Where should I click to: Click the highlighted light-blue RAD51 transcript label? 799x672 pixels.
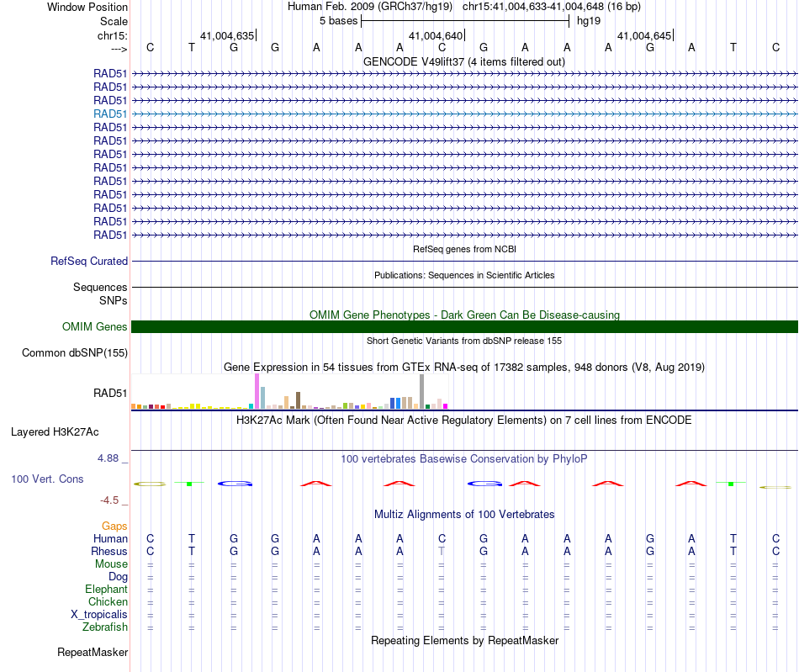(110, 114)
